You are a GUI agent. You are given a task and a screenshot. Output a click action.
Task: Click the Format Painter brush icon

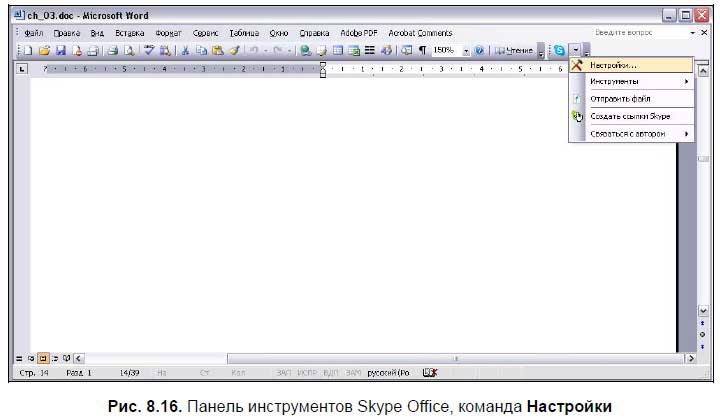pyautogui.click(x=234, y=50)
